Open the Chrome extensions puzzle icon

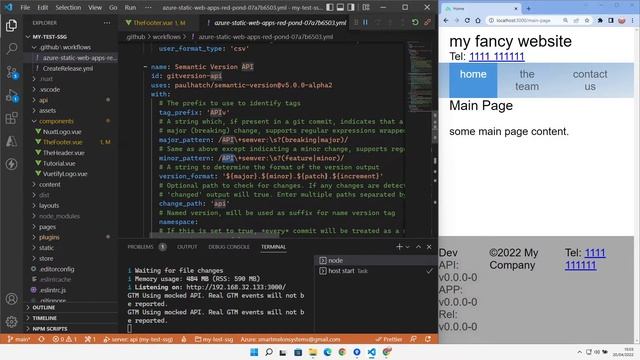600,20
